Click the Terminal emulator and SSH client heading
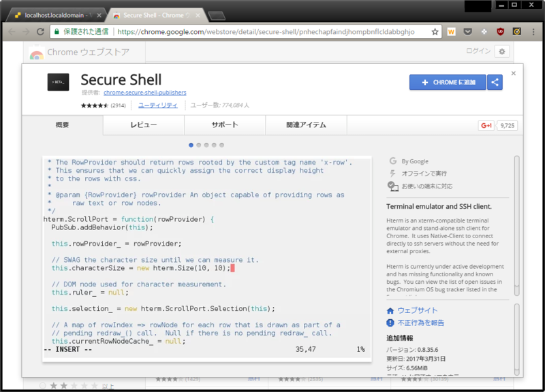 439,207
